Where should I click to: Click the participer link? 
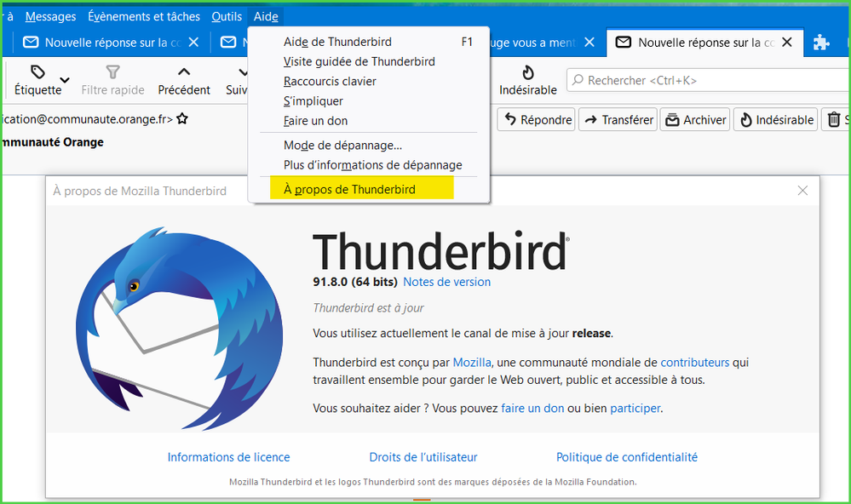coord(635,408)
